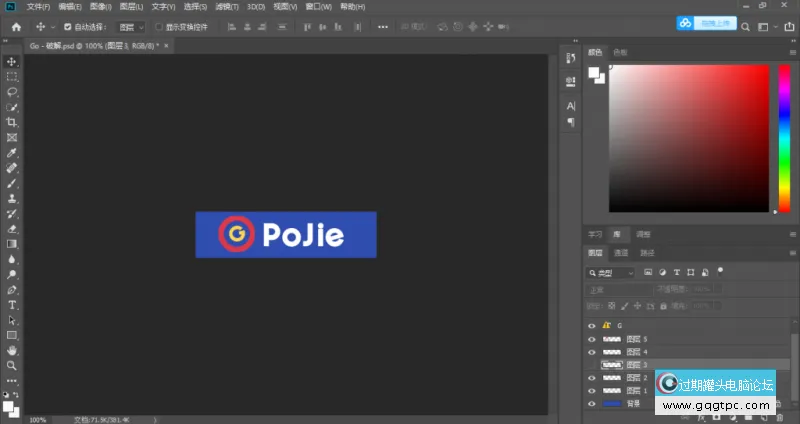This screenshot has height=424, width=800.
Task: Switch to the 色板 tab
Action: point(620,52)
